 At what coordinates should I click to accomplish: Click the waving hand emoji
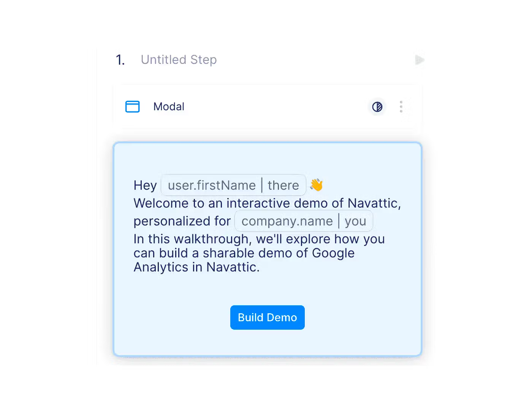(317, 184)
